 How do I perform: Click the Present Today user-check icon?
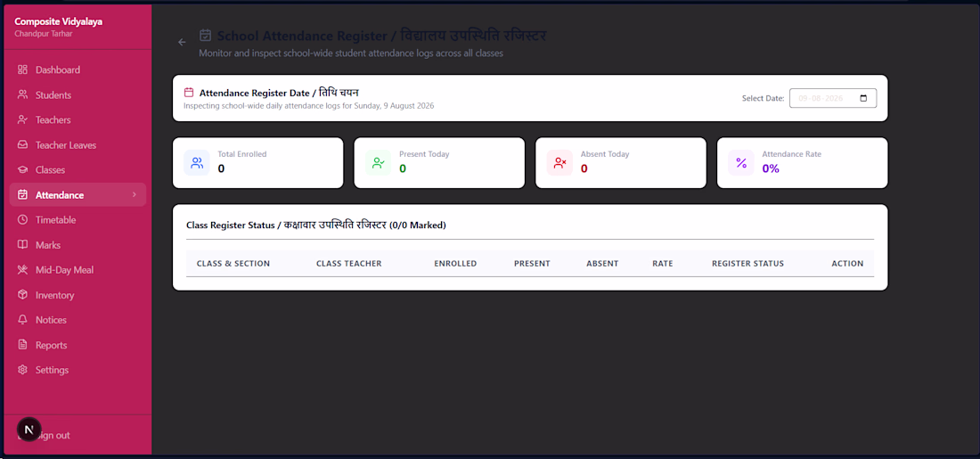point(378,162)
